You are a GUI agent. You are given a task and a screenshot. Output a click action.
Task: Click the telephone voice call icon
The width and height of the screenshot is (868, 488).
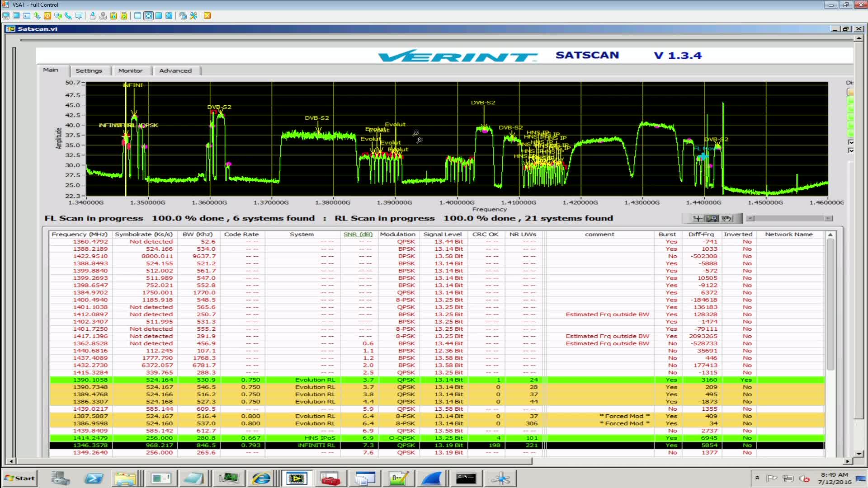68,16
